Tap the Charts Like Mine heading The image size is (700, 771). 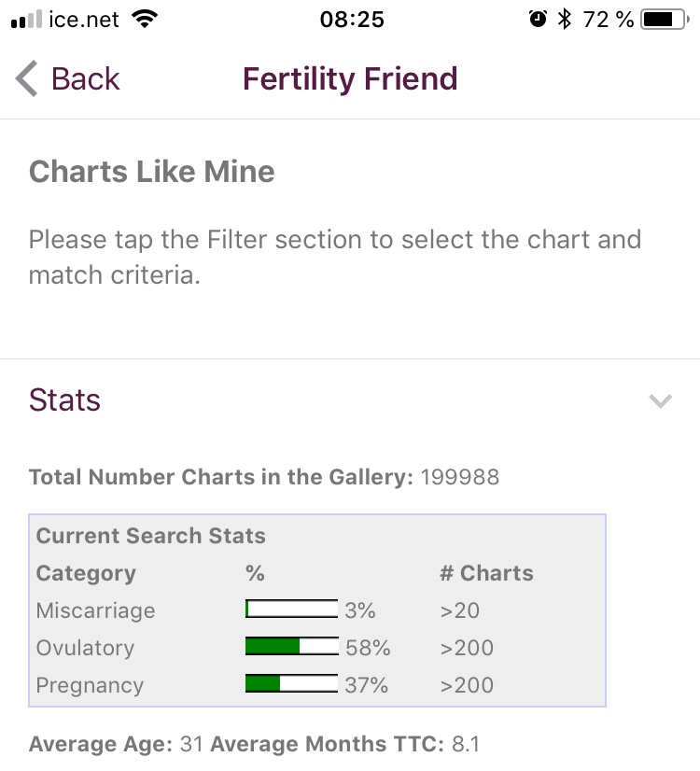coord(152,172)
